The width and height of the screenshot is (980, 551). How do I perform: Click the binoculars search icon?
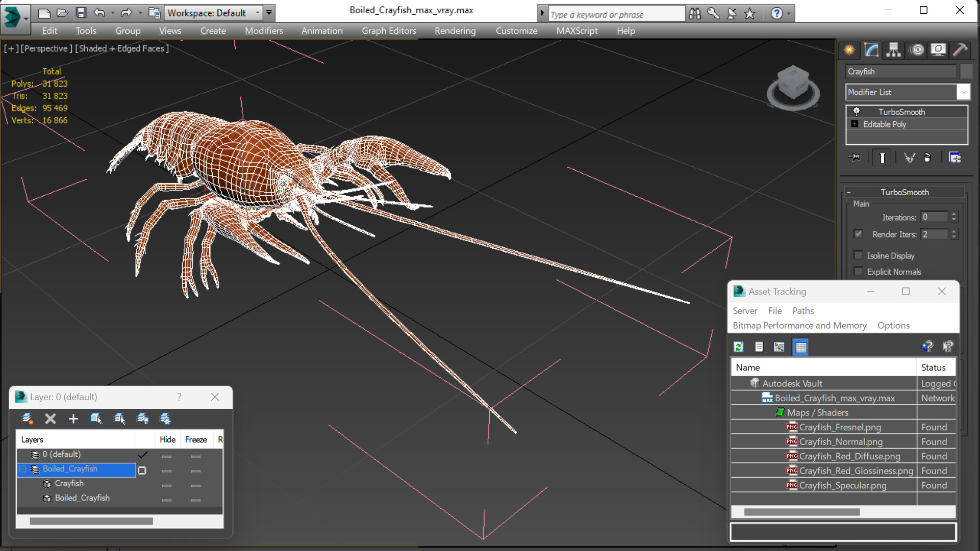695,14
